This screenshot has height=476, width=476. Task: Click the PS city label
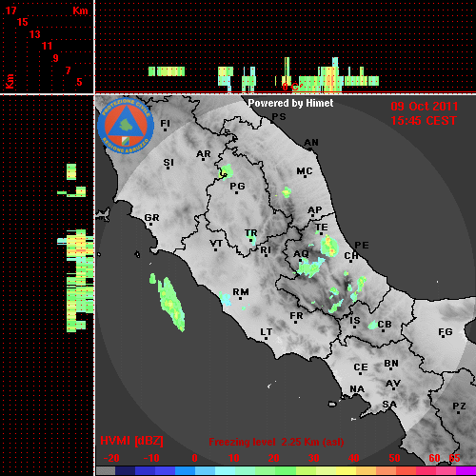tap(279, 116)
